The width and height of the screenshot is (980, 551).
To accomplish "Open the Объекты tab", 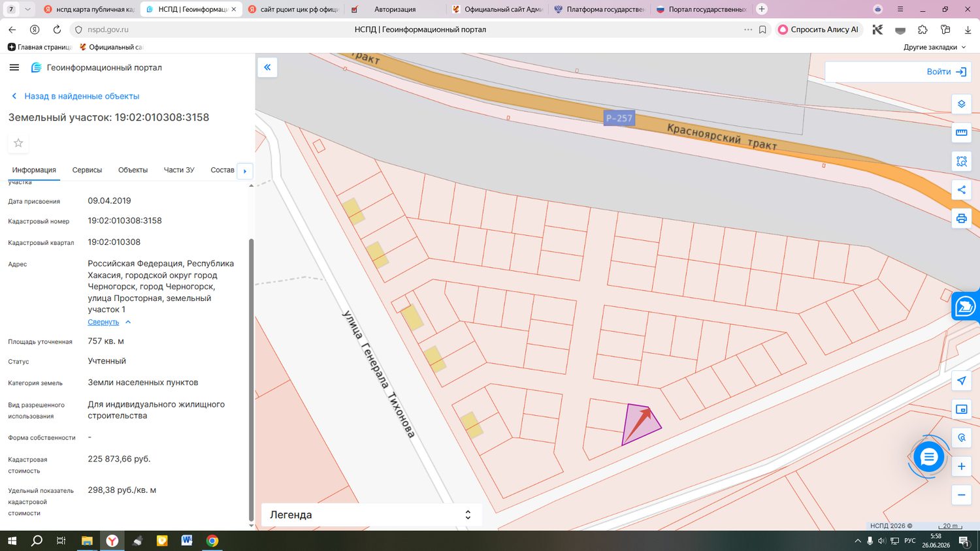I will point(133,170).
